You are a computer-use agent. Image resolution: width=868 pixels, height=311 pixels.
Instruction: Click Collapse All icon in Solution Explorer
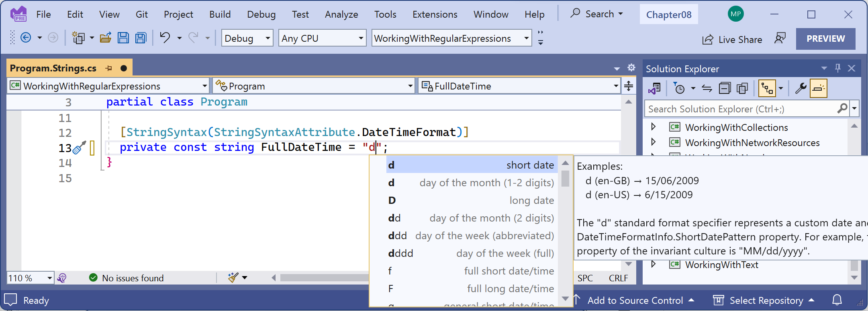point(725,88)
